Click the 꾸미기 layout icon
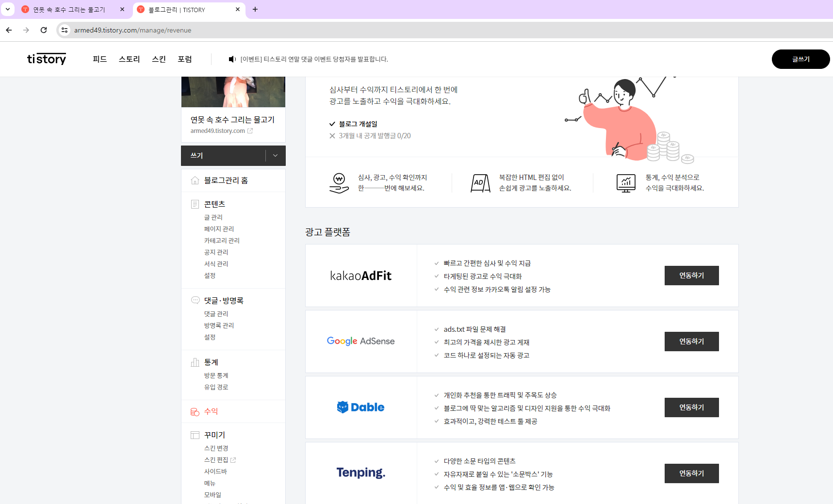This screenshot has height=504, width=833. (x=195, y=435)
